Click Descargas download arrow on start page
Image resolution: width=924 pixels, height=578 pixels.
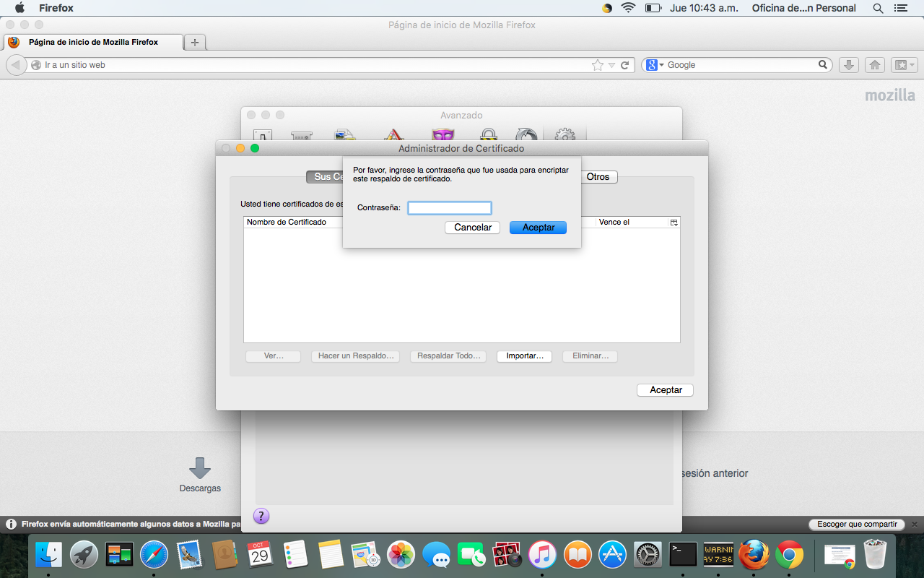(200, 468)
